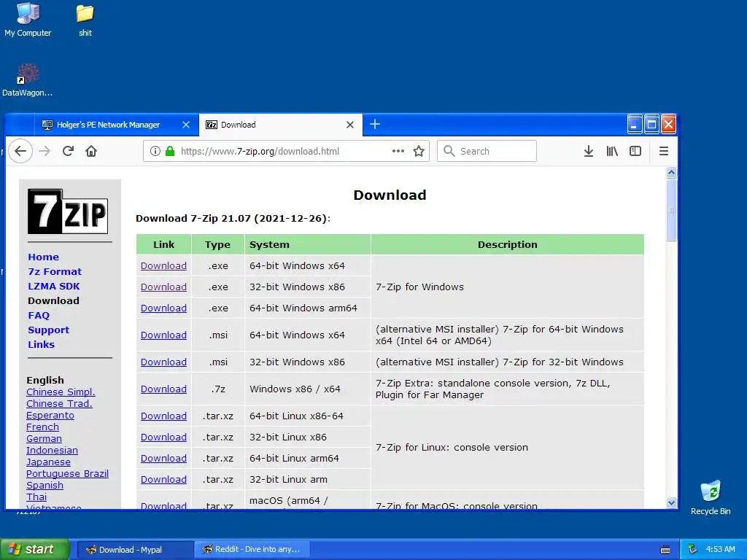Download the 64-bit Windows x64 .msi

pyautogui.click(x=163, y=335)
